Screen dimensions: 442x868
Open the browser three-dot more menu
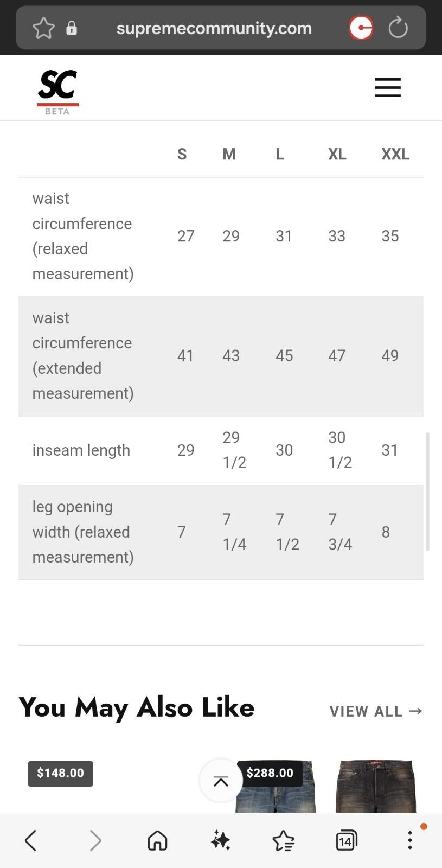click(410, 840)
